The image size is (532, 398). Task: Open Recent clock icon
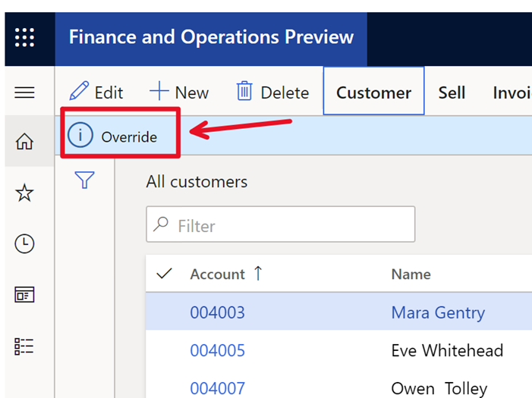pos(25,243)
